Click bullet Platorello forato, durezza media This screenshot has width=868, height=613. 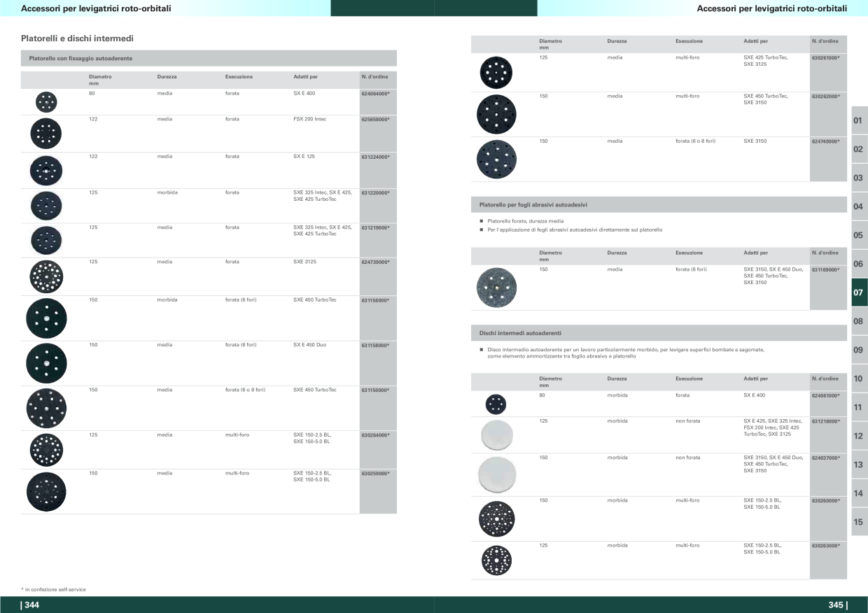[x=525, y=221]
